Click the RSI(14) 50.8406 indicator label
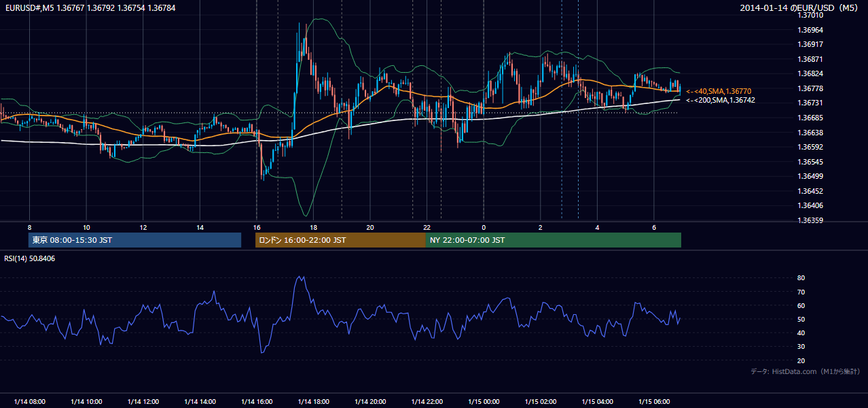Viewport: 868px width, 408px height. pyautogui.click(x=30, y=258)
